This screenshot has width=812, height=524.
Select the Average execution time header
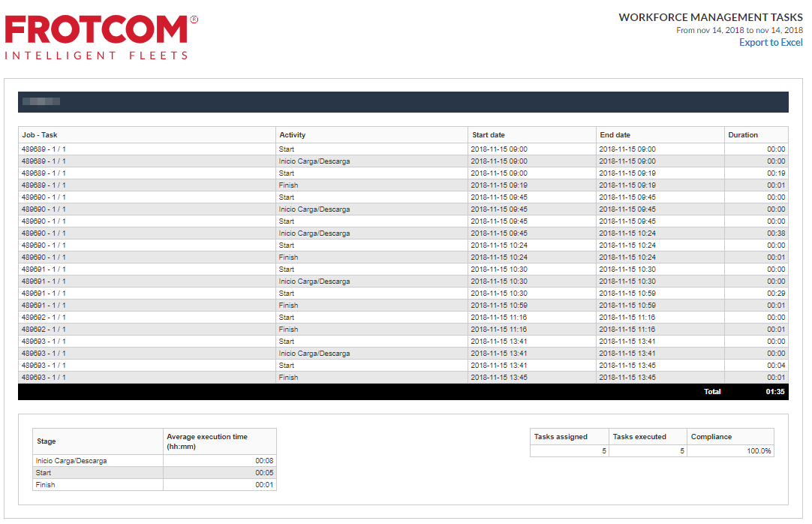(207, 441)
